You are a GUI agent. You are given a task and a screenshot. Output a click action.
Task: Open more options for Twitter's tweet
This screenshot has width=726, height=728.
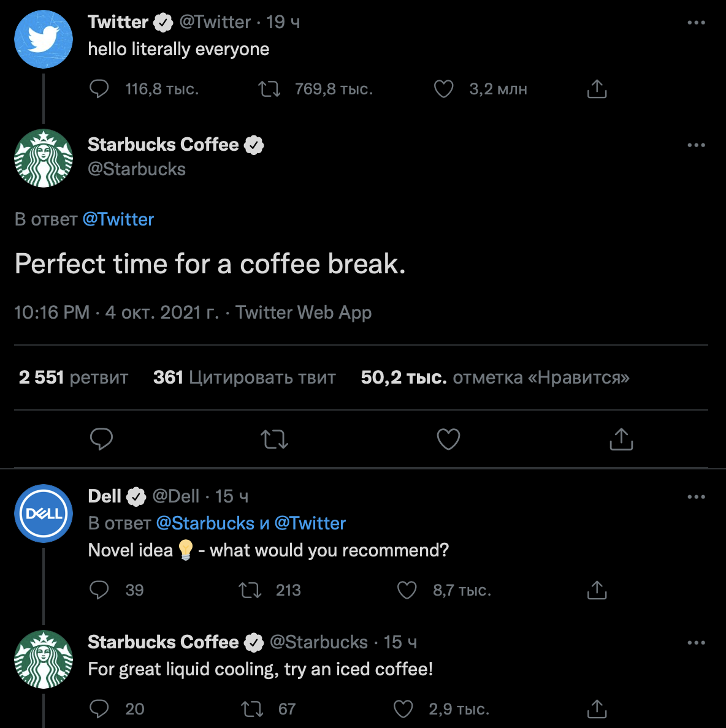696,23
